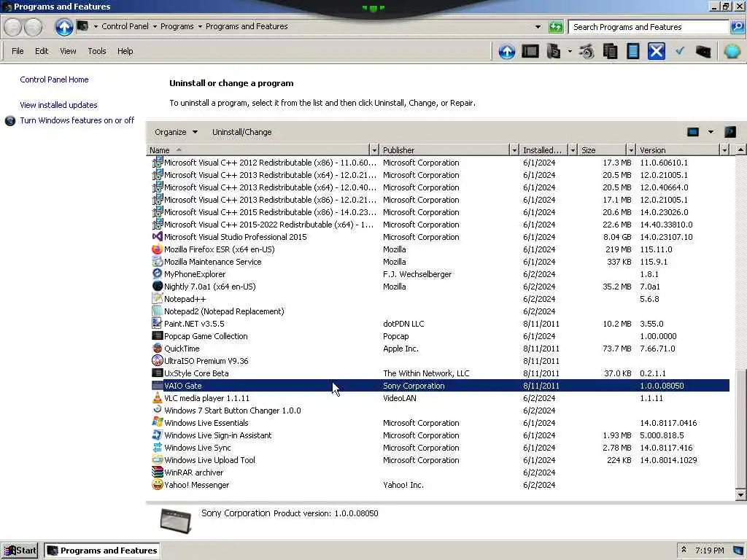747x560 pixels.
Task: Select the Notepad++ row
Action: tap(440, 298)
